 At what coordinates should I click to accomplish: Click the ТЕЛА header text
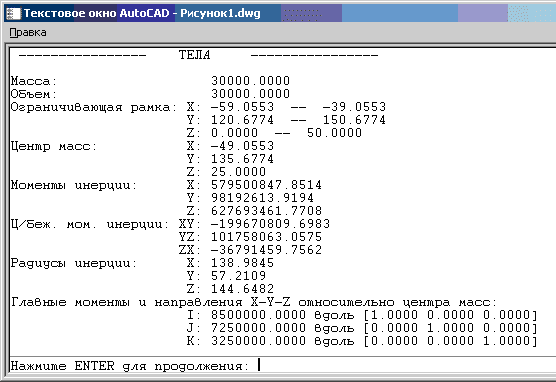coord(194,55)
